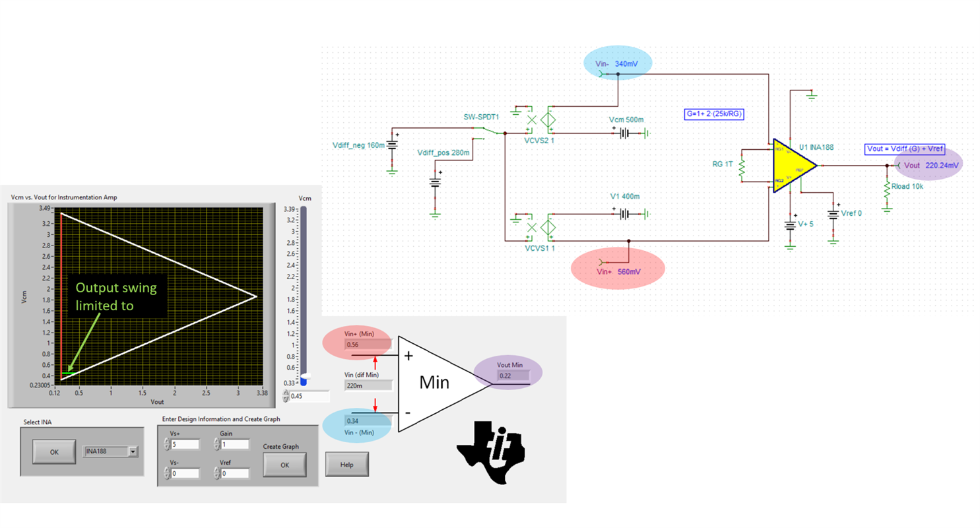The width and height of the screenshot is (980, 528).
Task: Click the Create Graph OK button
Action: coord(284,465)
